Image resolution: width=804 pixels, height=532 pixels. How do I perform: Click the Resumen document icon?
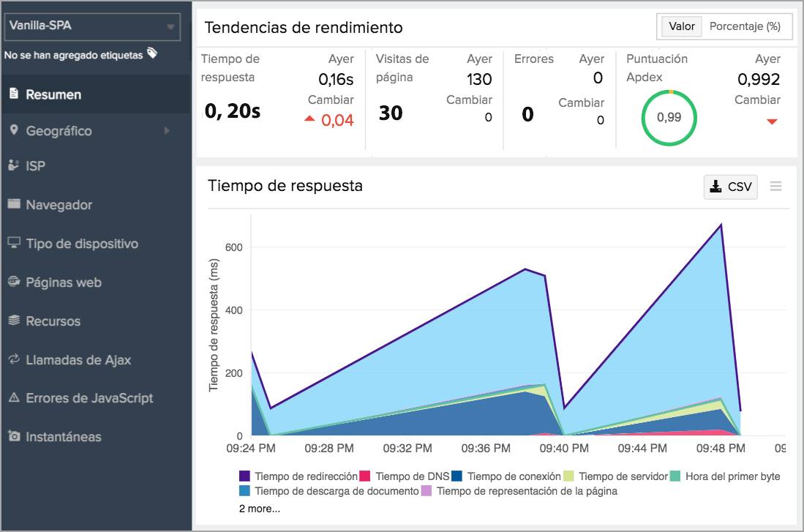point(15,94)
